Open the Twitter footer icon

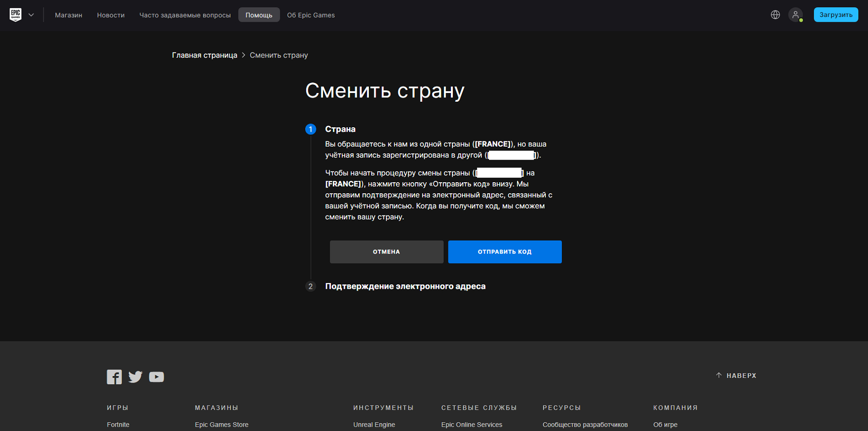[x=136, y=377]
